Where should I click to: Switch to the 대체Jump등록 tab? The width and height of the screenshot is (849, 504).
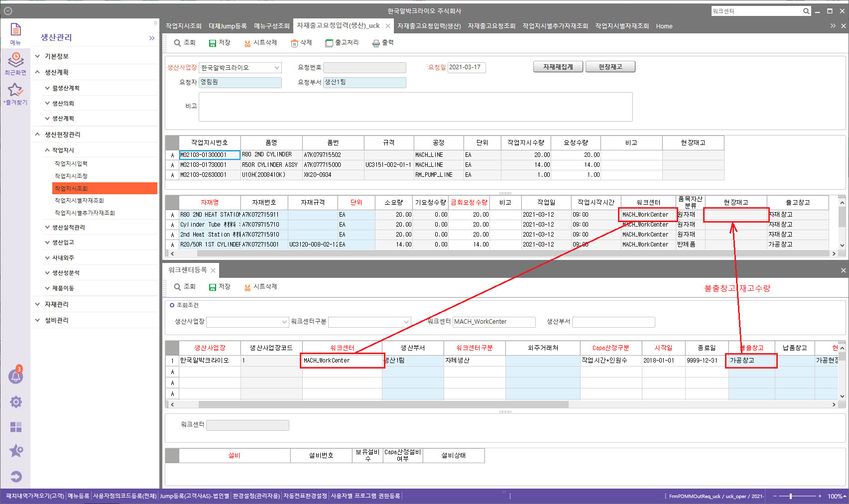(228, 26)
